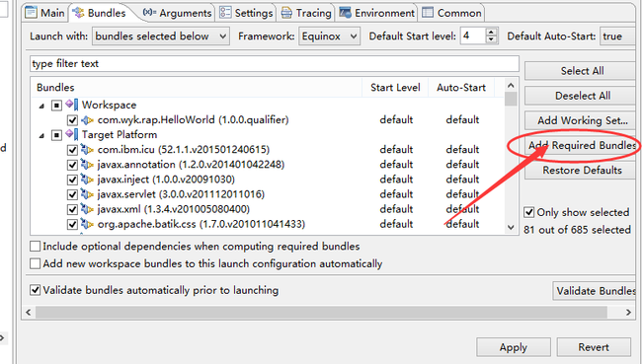The height and width of the screenshot is (364, 642).
Task: Click the com.ibm.icu plug-in icon
Action: [x=87, y=150]
